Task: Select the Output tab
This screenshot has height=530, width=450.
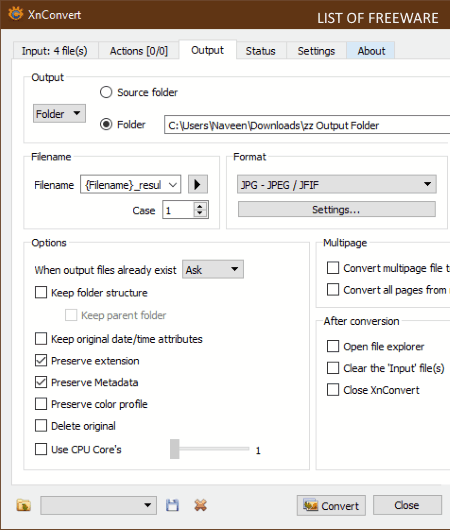Action: [x=207, y=50]
